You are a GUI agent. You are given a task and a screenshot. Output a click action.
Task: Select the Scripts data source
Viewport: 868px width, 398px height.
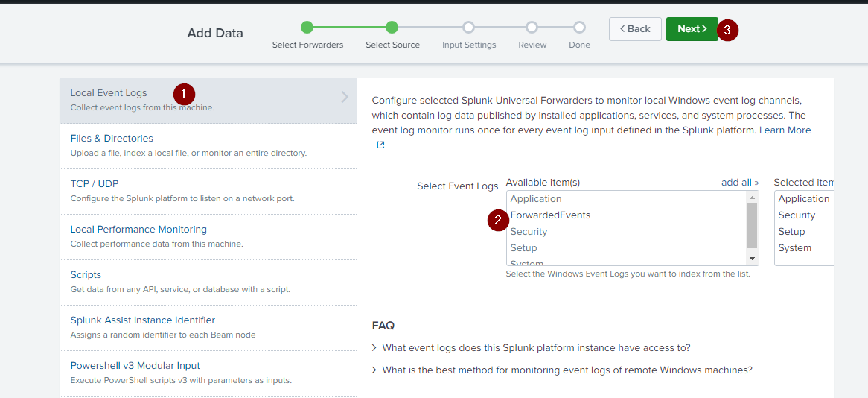pos(208,282)
